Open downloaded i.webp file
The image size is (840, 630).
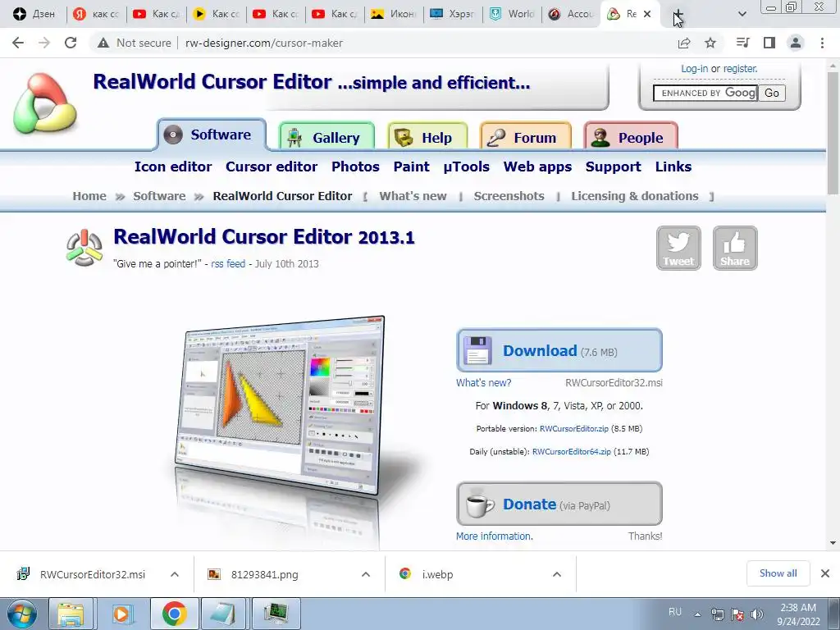pos(427,574)
